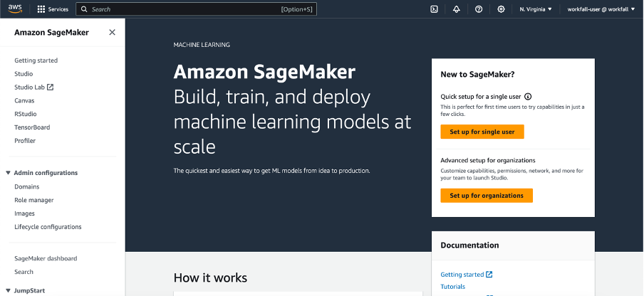Click the Amazon SageMaker sidebar title

[x=51, y=33]
